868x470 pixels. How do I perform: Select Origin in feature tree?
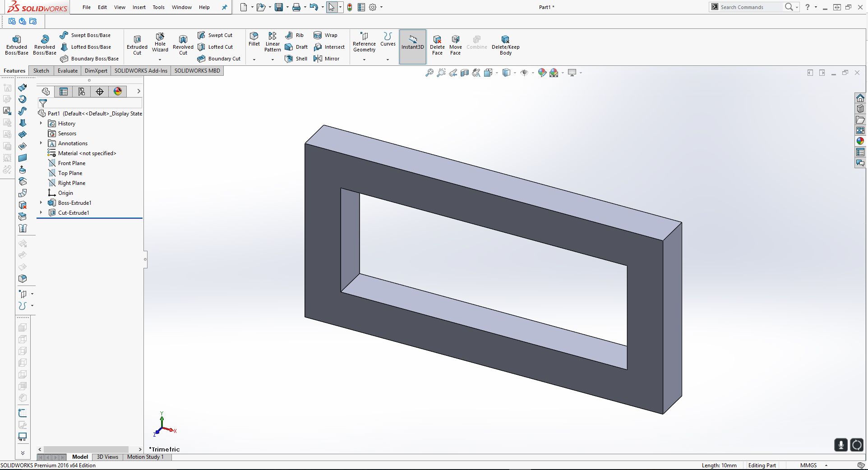tap(60, 193)
